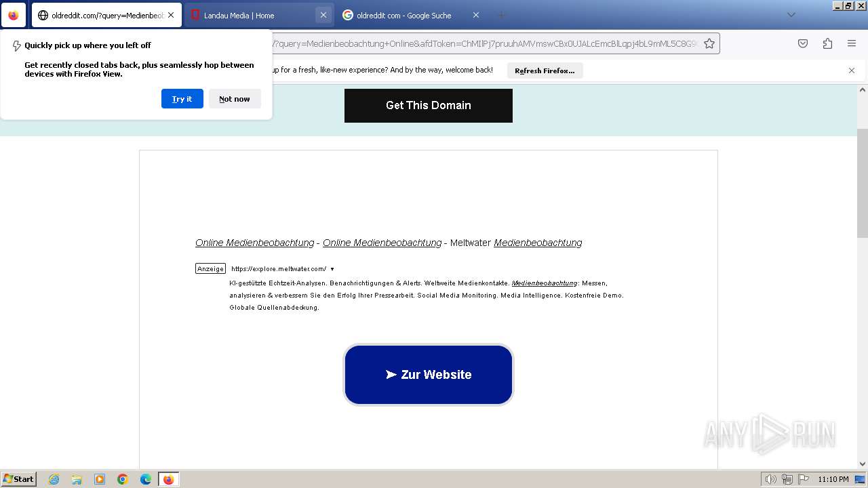The image size is (868, 488).
Task: Click the system clock 11:10 PM
Action: point(833,479)
